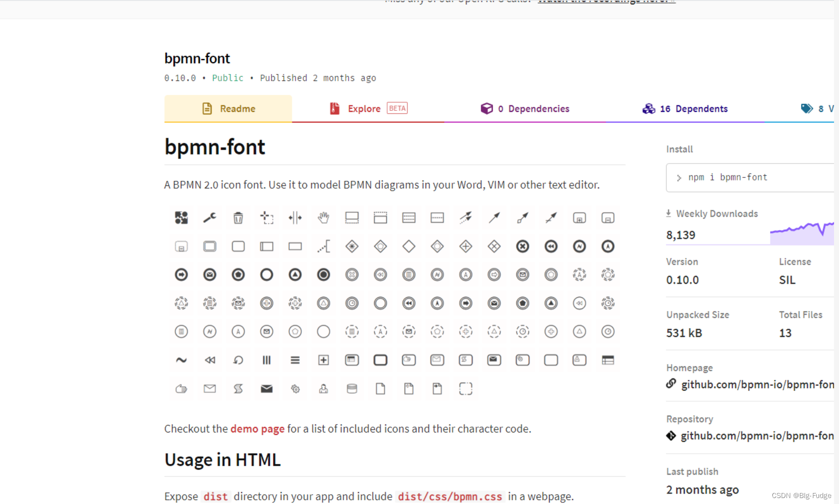The height and width of the screenshot is (504, 839).
Task: Click the tilde ad-hoc marker icon
Action: 181,360
